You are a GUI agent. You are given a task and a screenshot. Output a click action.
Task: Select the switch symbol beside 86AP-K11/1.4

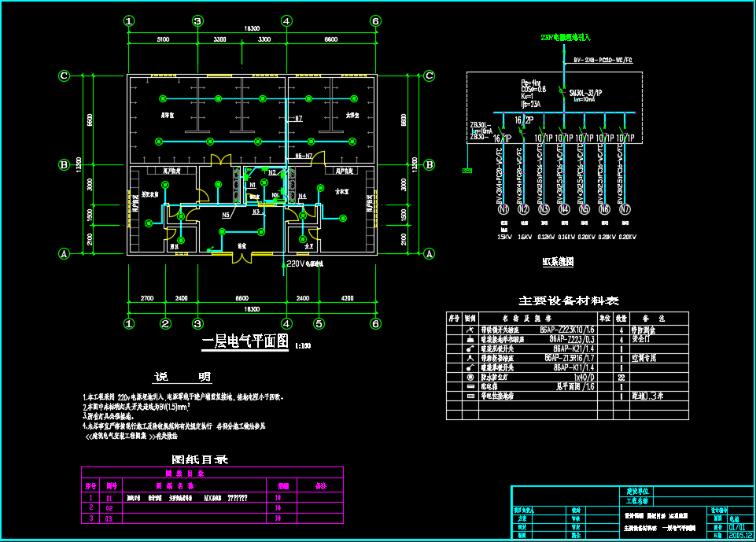470,367
